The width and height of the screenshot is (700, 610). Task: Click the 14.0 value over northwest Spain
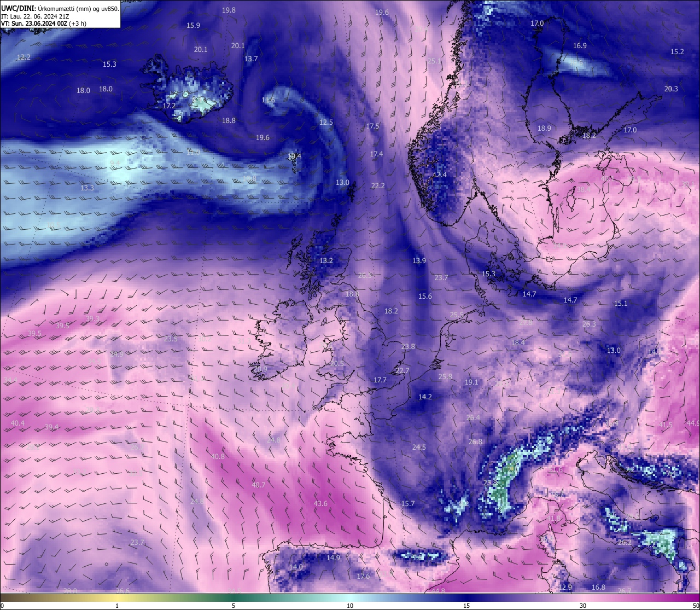296,567
